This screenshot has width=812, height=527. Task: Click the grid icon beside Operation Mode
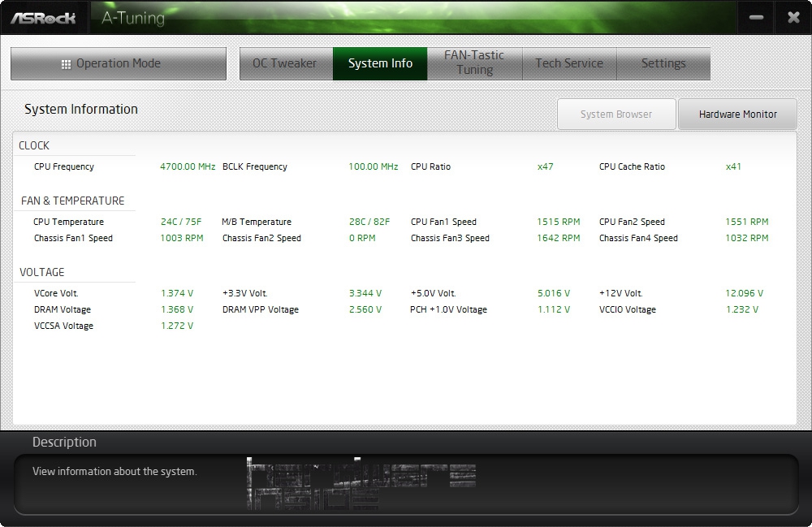66,64
